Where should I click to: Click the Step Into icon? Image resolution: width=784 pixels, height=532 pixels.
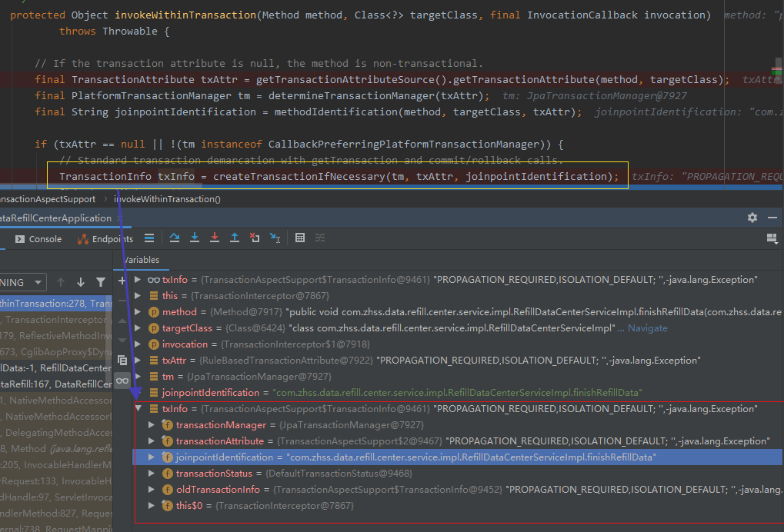pos(195,238)
